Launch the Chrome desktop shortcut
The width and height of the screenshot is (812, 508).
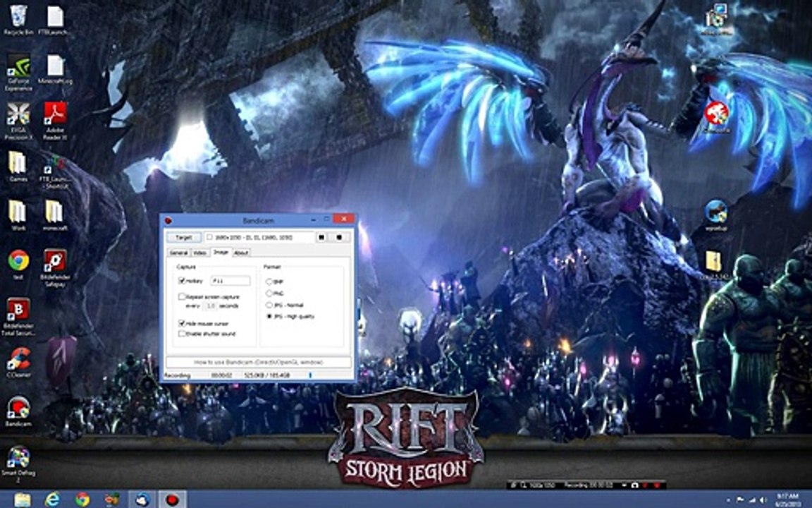click(18, 263)
